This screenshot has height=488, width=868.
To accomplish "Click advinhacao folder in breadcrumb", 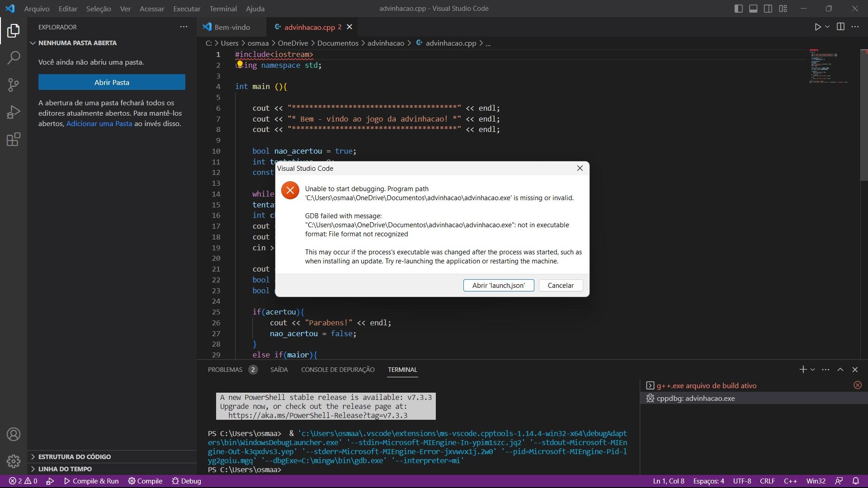I will [386, 43].
